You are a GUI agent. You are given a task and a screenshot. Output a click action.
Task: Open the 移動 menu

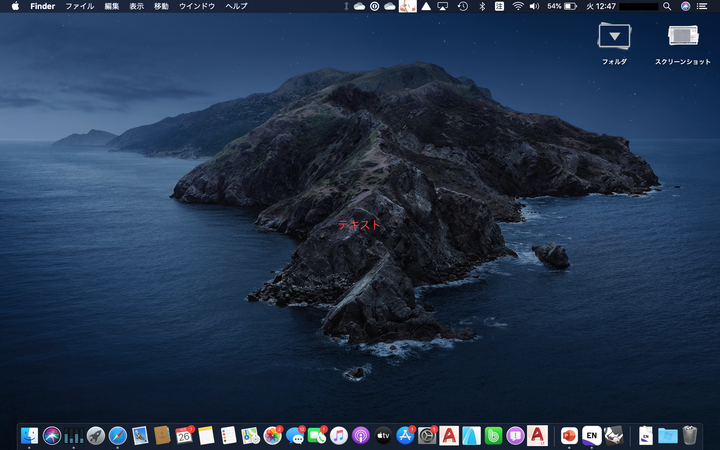161,6
